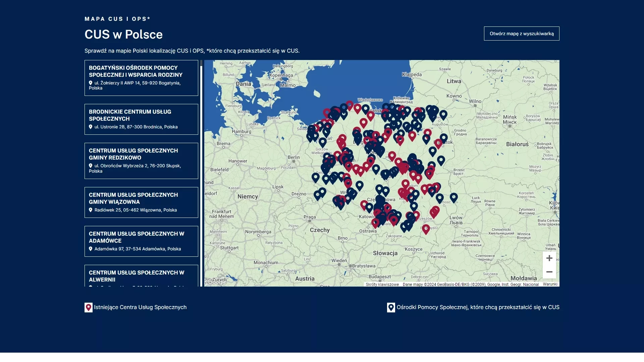The image size is (644, 362).
Task: Open 'Warunki' terms link on map
Action: coord(550,284)
